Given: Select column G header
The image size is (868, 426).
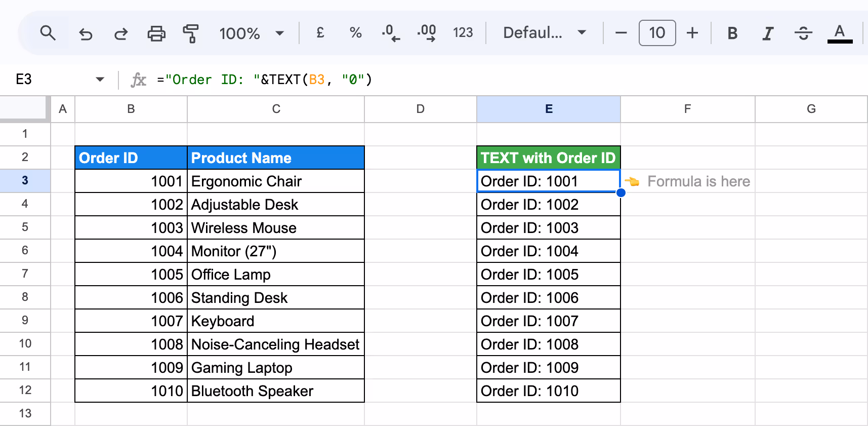Looking at the screenshot, I should (811, 109).
